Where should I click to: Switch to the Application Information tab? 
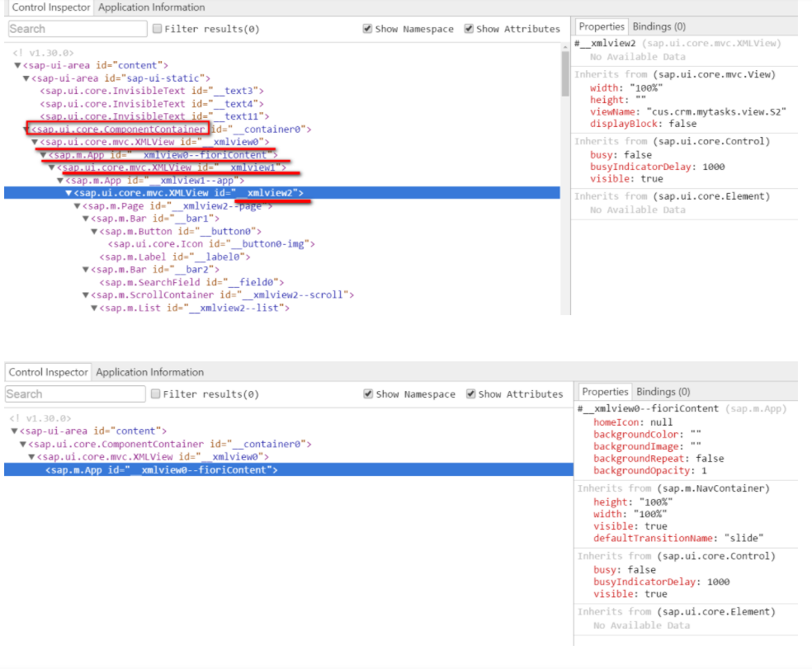[151, 7]
